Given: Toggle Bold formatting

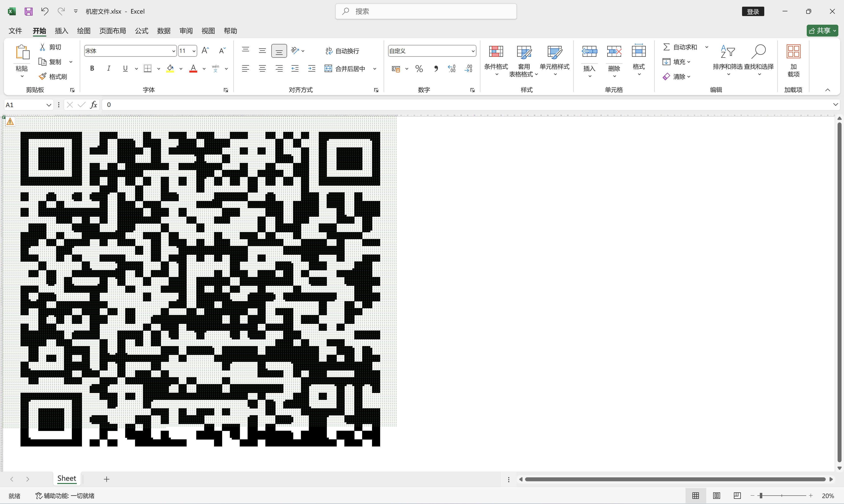Looking at the screenshot, I should tap(92, 69).
